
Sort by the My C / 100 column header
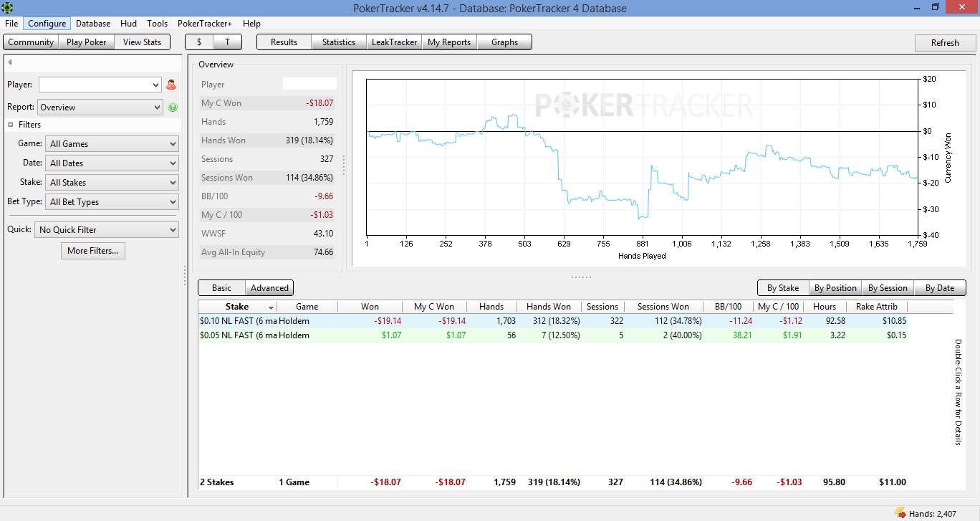tap(779, 307)
